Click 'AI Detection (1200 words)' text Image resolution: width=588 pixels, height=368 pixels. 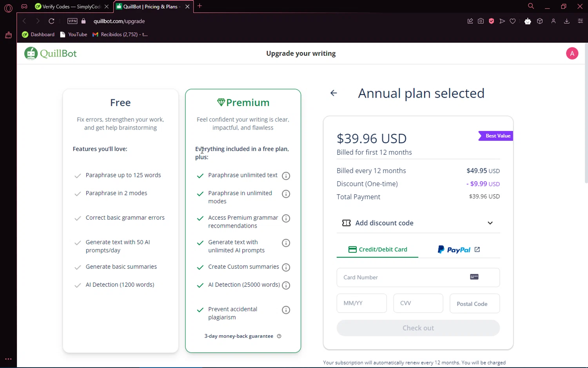[x=120, y=284]
